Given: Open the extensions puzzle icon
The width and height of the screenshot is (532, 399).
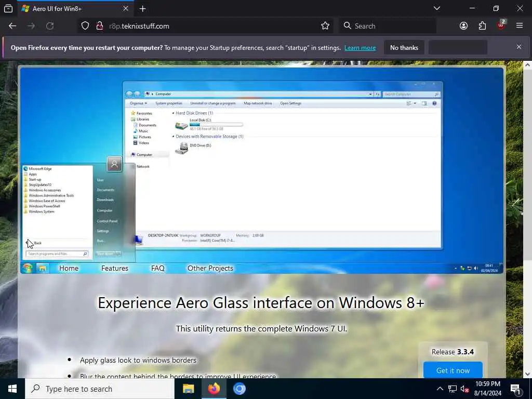Looking at the screenshot, I should coord(482,26).
